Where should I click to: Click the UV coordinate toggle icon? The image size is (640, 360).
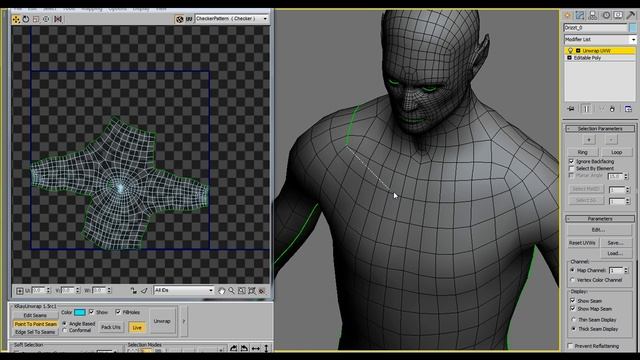pyautogui.click(x=189, y=19)
